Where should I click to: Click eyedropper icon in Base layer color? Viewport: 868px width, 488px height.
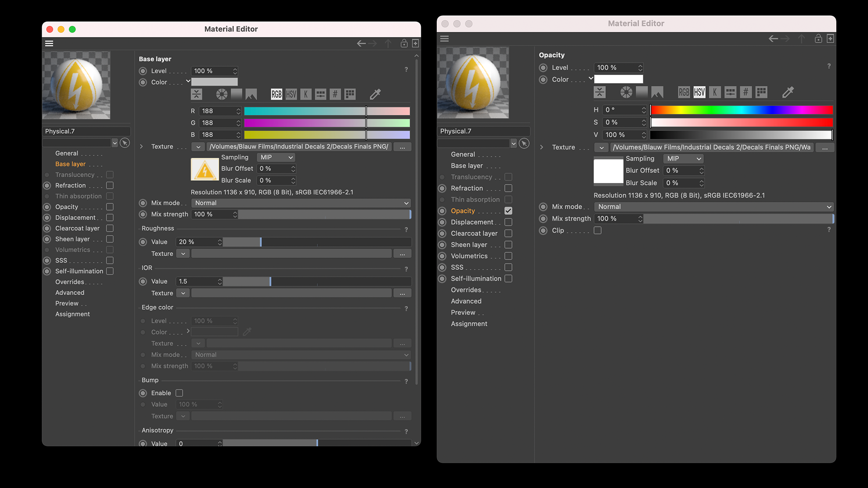[375, 94]
